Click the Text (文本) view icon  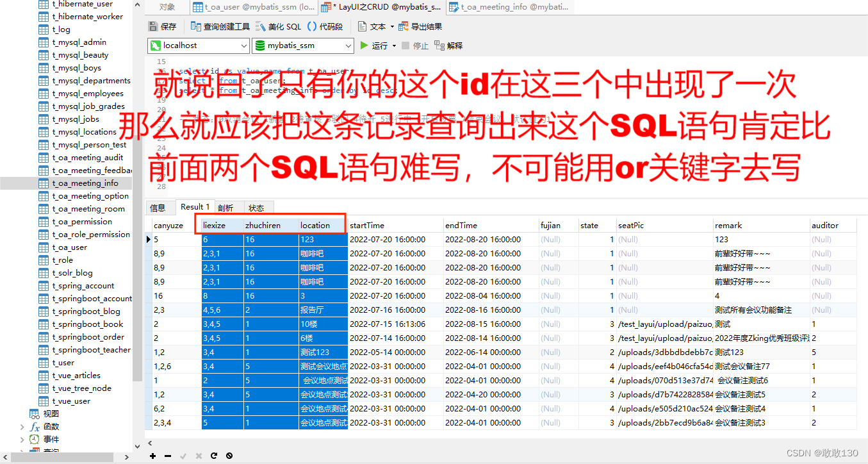(x=363, y=26)
